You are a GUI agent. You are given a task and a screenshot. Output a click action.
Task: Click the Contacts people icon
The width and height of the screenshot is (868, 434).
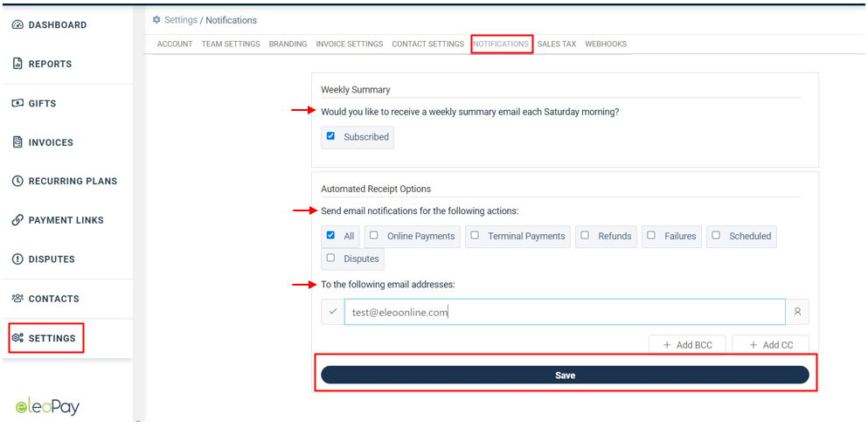[x=17, y=299]
